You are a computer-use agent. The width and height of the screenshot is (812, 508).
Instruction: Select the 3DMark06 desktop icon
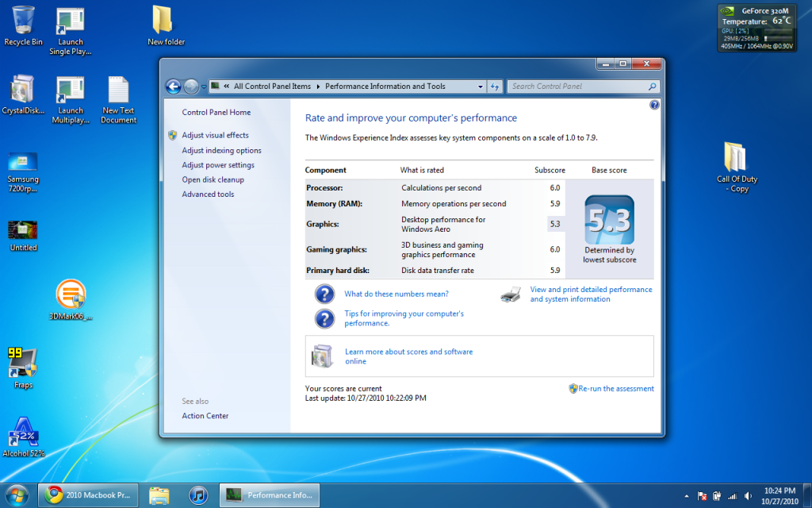[x=71, y=299]
